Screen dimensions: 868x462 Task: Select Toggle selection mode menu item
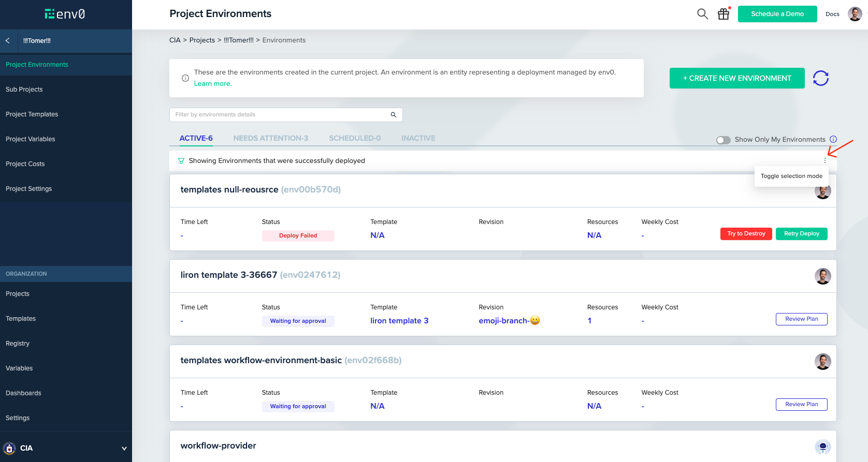[791, 176]
